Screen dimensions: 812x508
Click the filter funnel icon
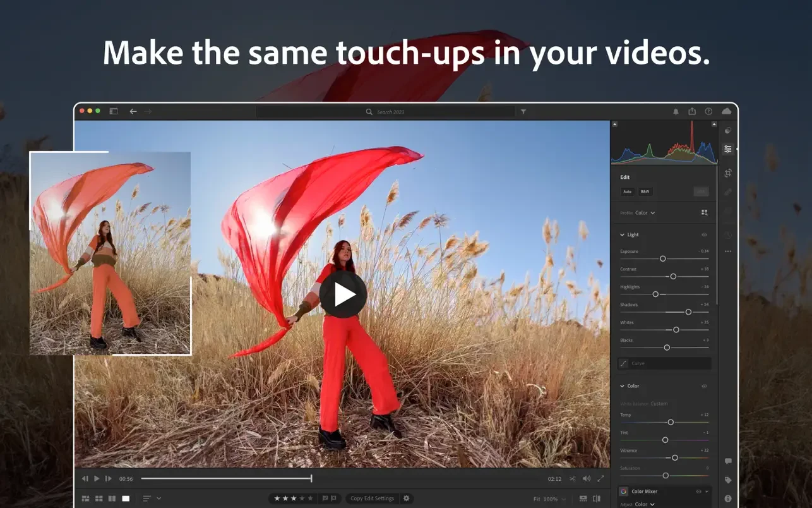point(523,112)
